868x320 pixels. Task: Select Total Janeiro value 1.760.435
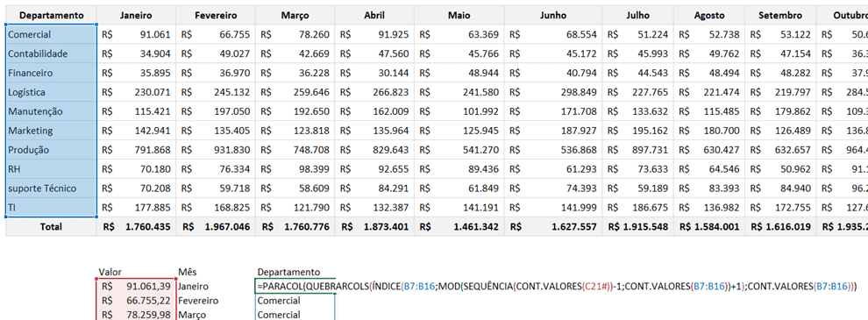pos(136,227)
